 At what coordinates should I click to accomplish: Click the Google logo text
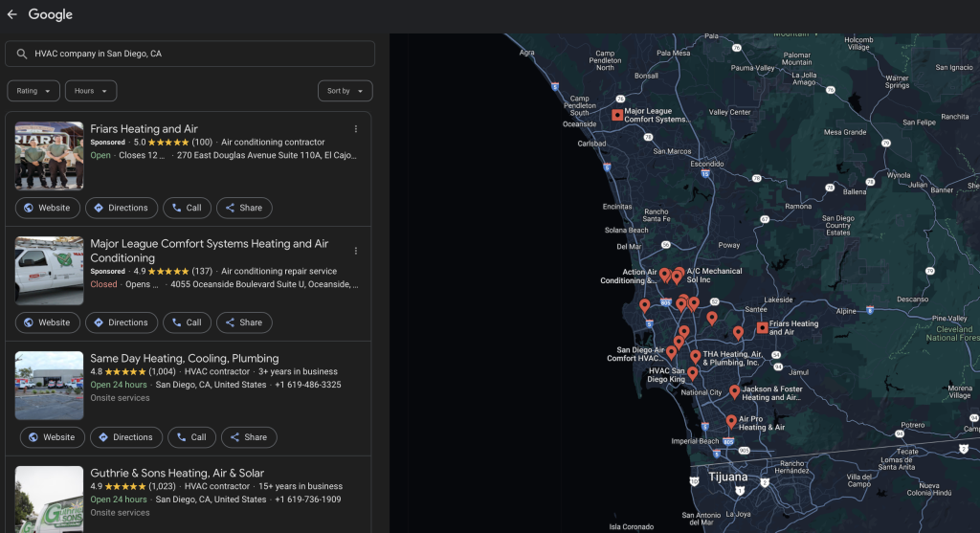click(x=51, y=14)
